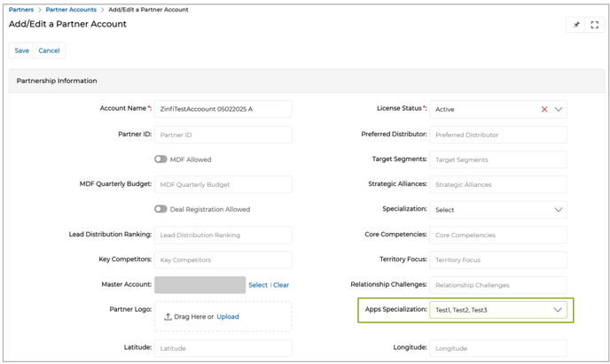Click the Save button
The width and height of the screenshot is (610, 364).
point(21,50)
